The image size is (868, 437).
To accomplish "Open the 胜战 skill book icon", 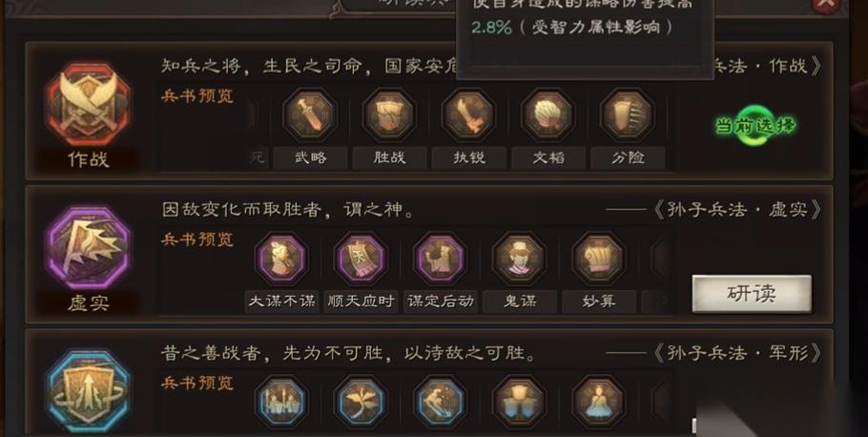I will pyautogui.click(x=389, y=115).
